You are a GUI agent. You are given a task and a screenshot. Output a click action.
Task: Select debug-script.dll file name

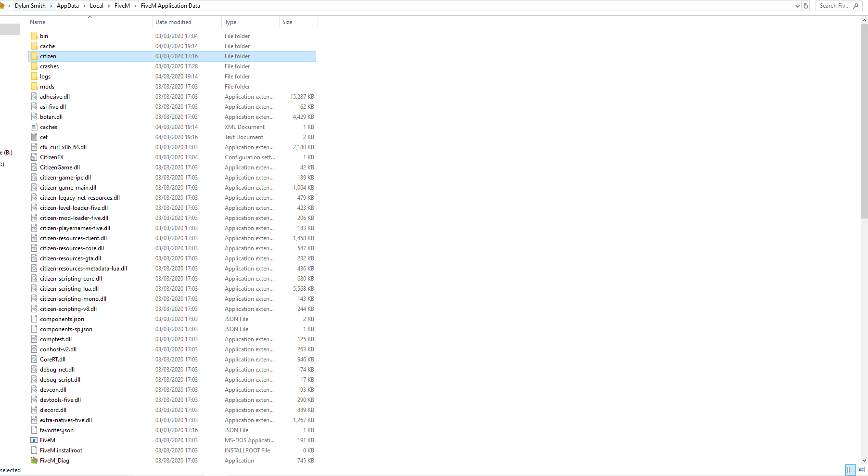60,380
